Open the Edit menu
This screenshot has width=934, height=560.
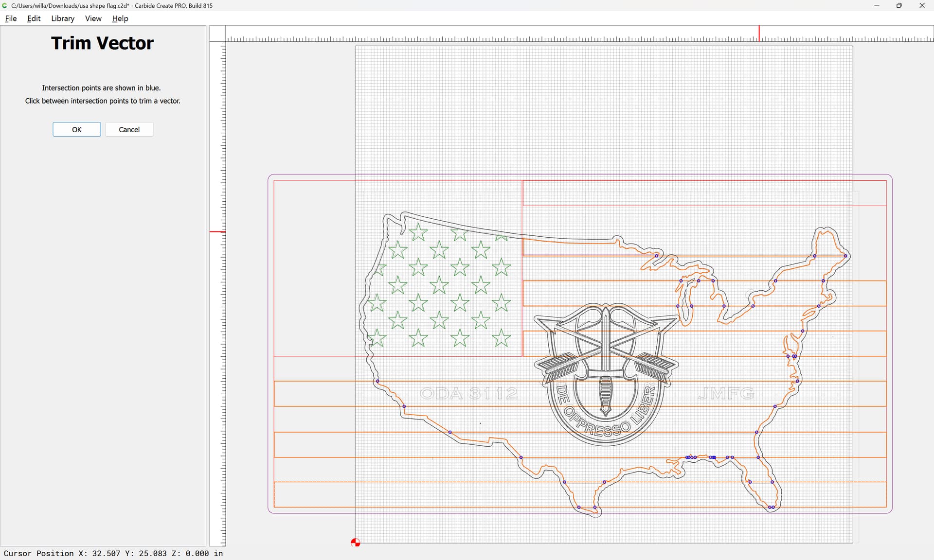click(x=34, y=18)
